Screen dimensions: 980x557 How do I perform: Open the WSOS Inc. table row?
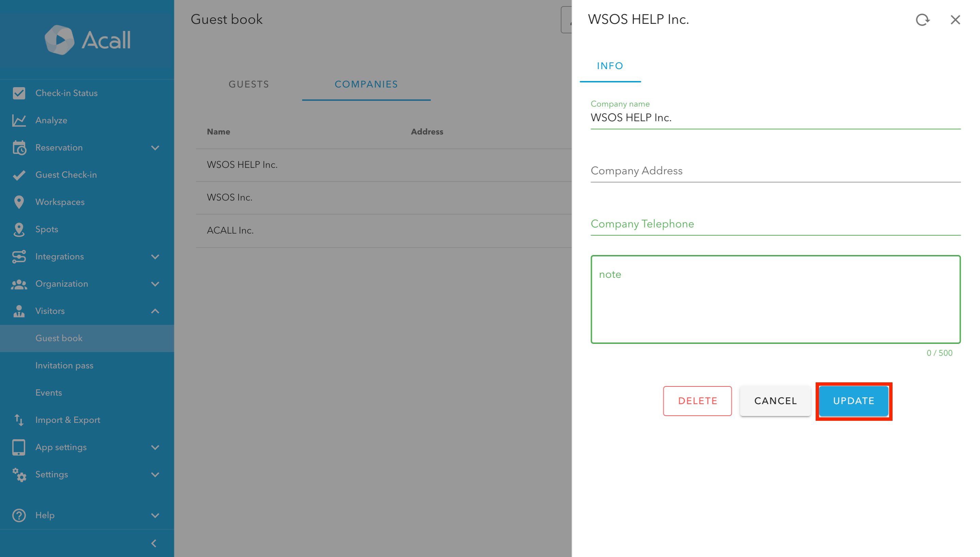coord(384,197)
